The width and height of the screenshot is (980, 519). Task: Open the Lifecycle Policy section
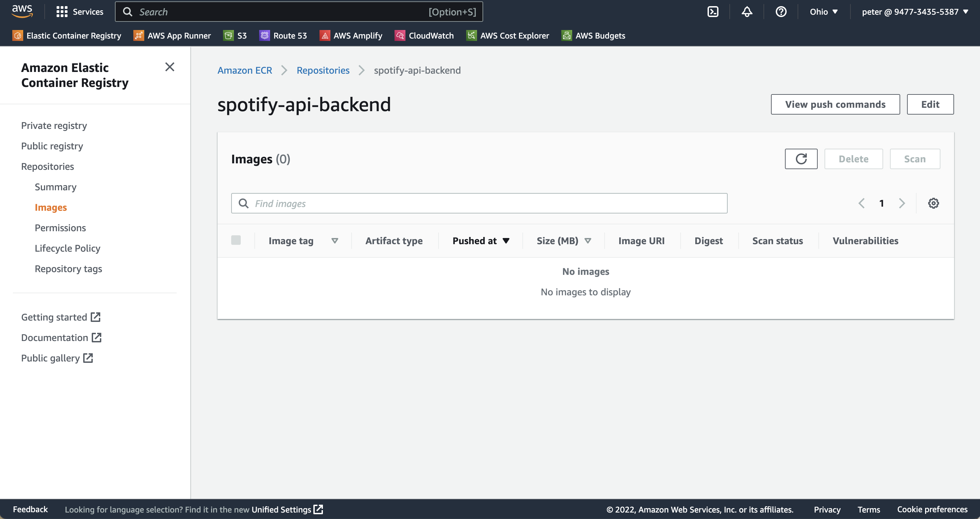(67, 248)
